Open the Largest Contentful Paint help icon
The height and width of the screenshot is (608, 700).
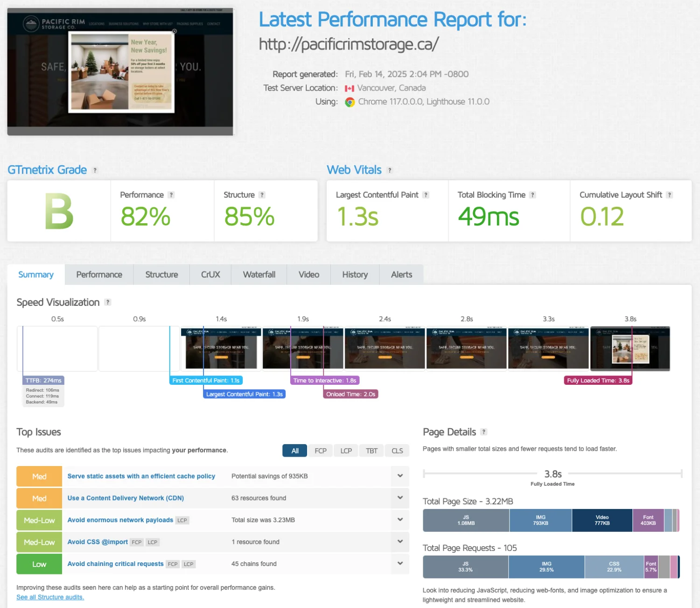[426, 195]
